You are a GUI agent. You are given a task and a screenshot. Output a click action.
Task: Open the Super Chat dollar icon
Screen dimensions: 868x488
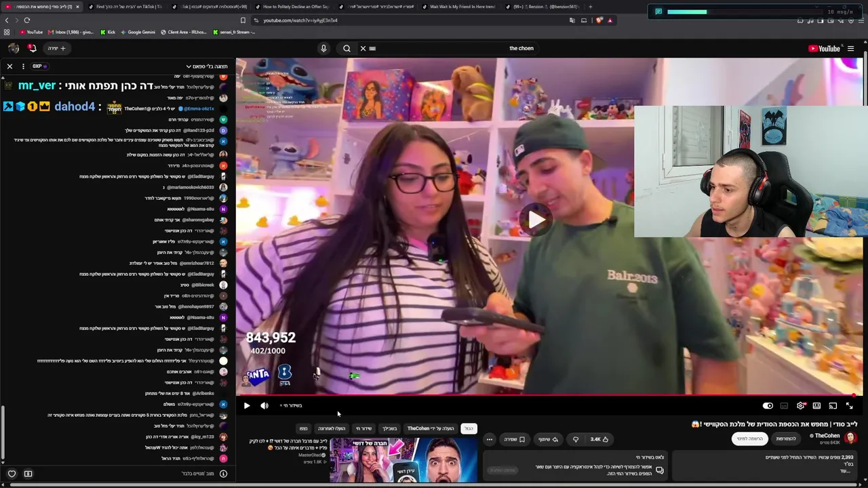coord(28,474)
